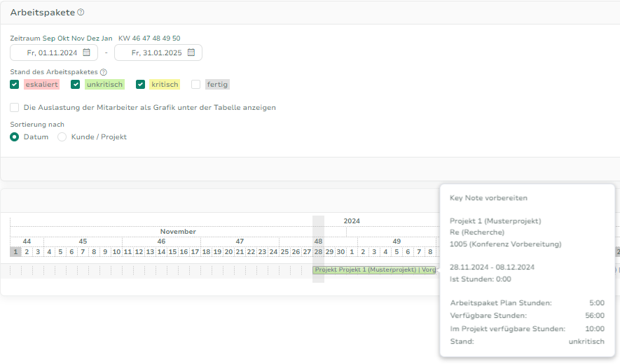Image resolution: width=620 pixels, height=364 pixels.
Task: Select day 28 in timeline header
Action: pyautogui.click(x=318, y=252)
